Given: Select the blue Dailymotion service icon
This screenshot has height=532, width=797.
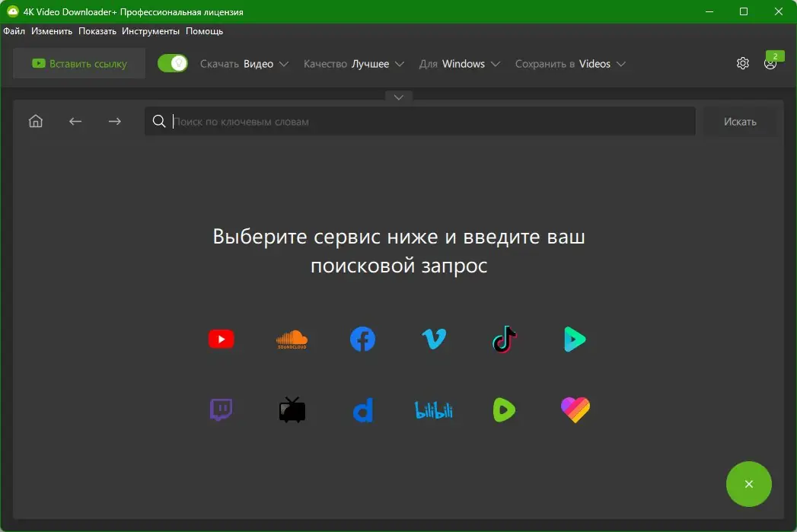Looking at the screenshot, I should (x=362, y=409).
